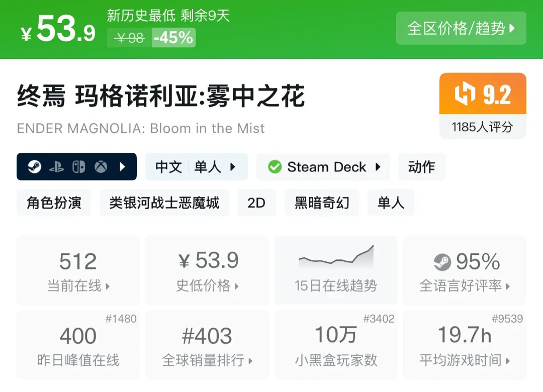Image resolution: width=543 pixels, height=392 pixels.
Task: View 当前在线 player count details
Action: click(78, 270)
